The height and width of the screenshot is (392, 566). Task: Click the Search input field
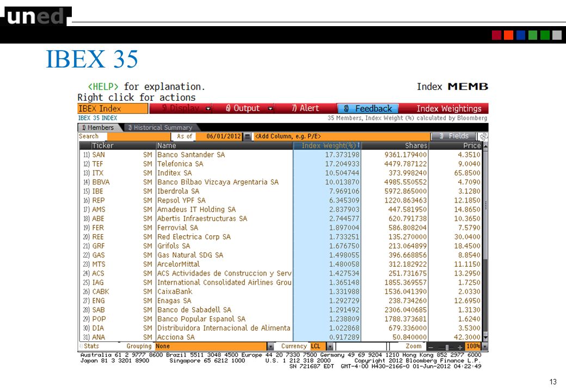139,137
